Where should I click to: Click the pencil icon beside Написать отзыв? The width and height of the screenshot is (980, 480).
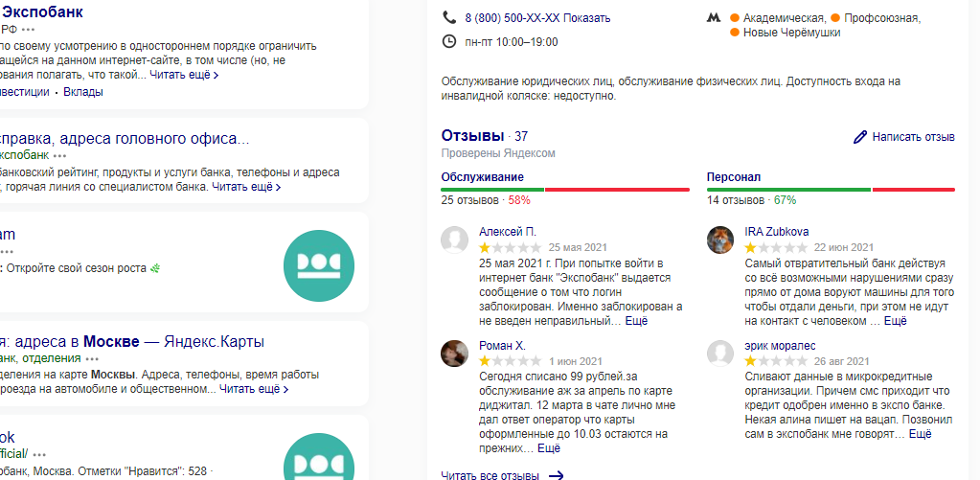tap(860, 137)
